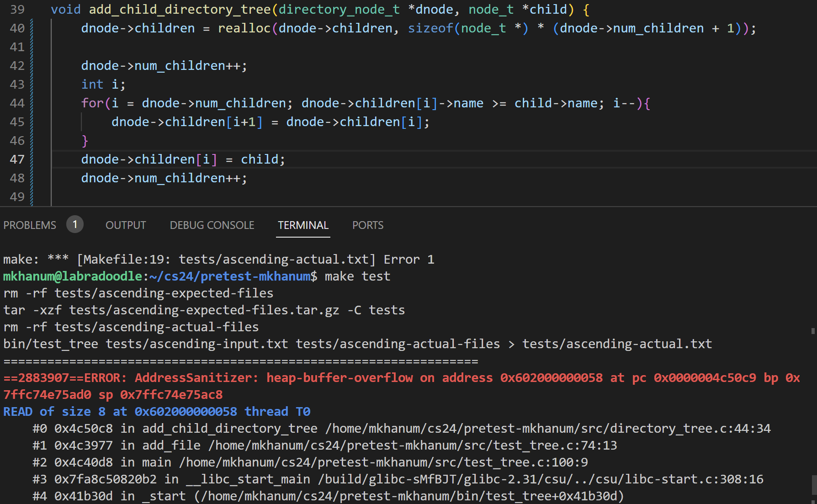Open the test_tree.c:100:9 link in frame #2
The width and height of the screenshot is (817, 504).
[383, 462]
